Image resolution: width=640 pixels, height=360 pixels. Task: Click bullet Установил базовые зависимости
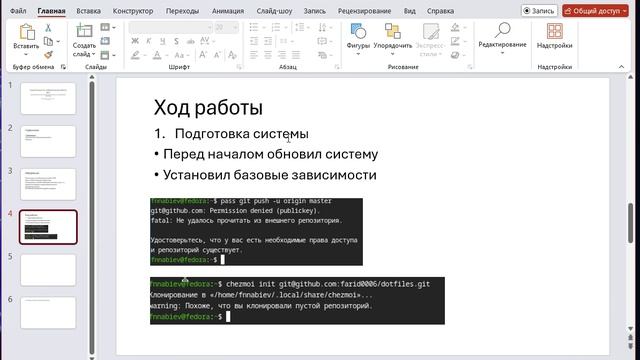coord(270,175)
